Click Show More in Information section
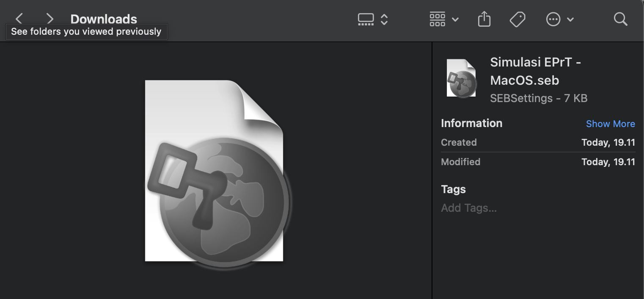644x299 pixels. (610, 124)
